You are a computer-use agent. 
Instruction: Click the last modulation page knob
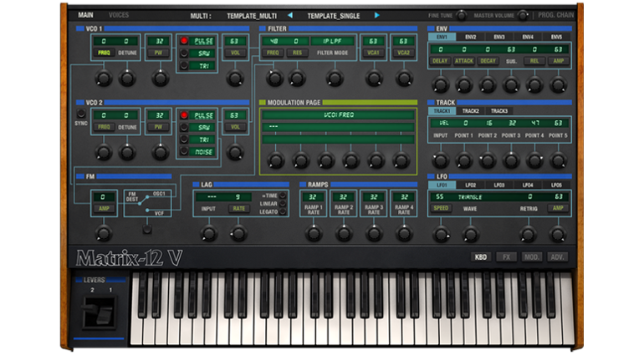tap(401, 160)
